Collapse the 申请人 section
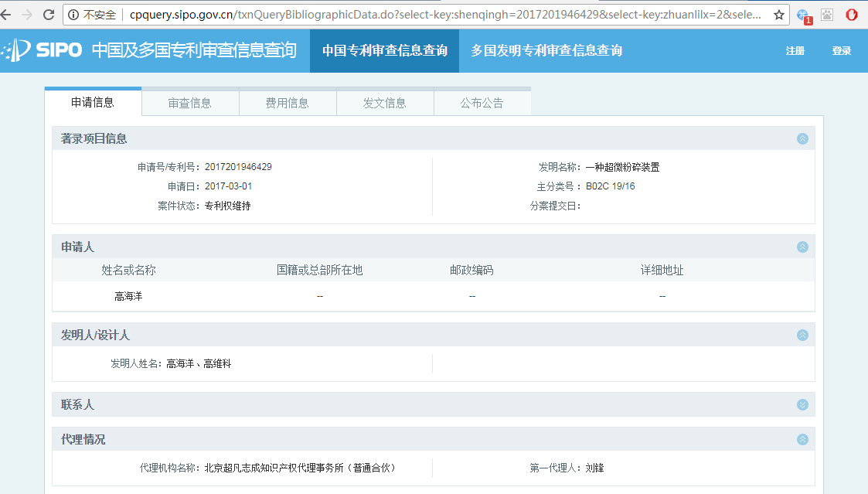868x494 pixels. coord(802,247)
